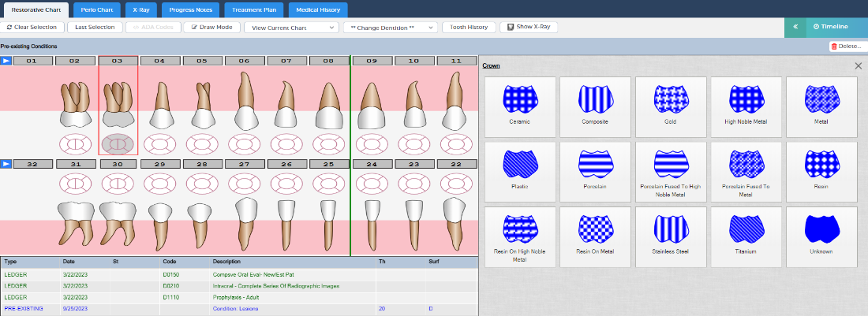Image resolution: width=868 pixels, height=316 pixels.
Task: Go to the Medical History tab
Action: tap(318, 10)
